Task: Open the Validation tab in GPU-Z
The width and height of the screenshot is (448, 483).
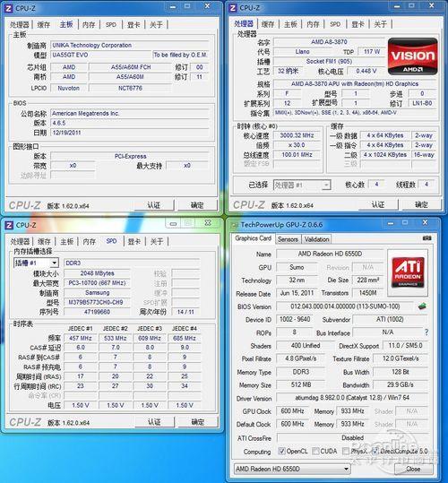Action: click(316, 239)
